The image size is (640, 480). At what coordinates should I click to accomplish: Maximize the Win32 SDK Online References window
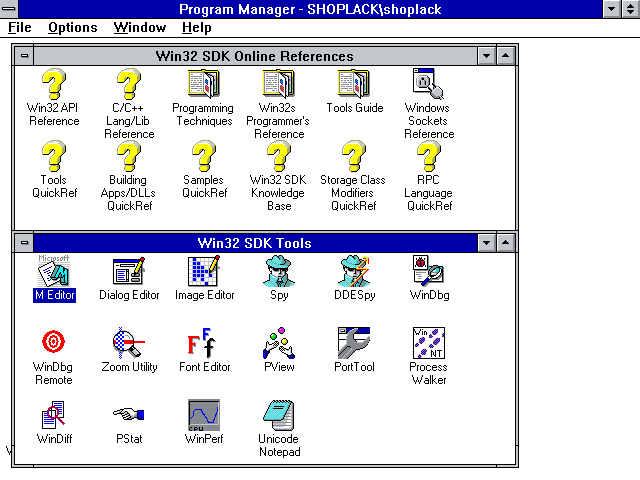(x=506, y=56)
